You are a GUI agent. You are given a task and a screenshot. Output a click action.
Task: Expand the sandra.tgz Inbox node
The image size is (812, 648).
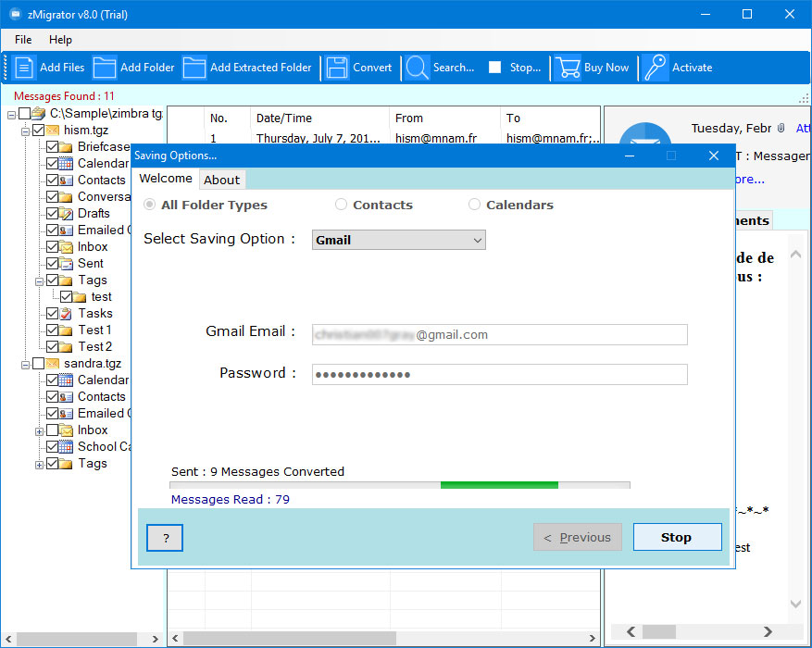[x=39, y=431]
